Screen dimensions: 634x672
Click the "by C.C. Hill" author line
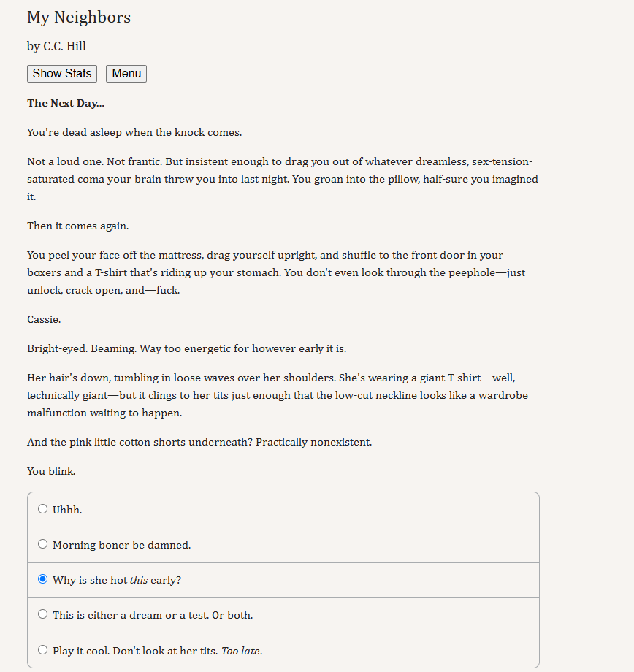pyautogui.click(x=56, y=46)
